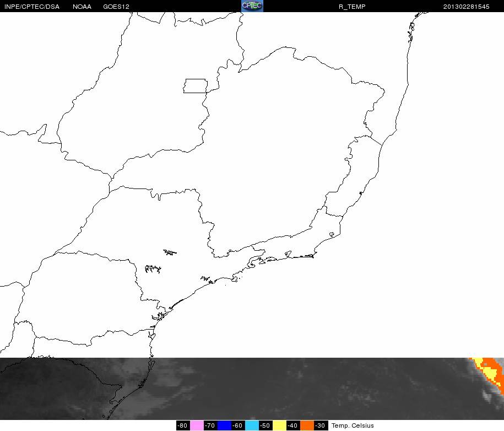
Task: Click the GOES12 satellite label
Action: 116,7
